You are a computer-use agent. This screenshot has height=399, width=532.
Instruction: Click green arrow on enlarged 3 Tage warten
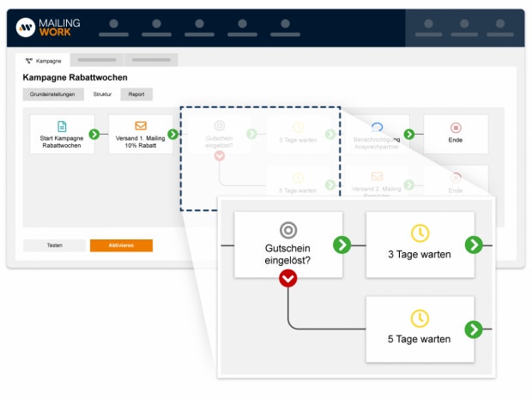tap(474, 245)
